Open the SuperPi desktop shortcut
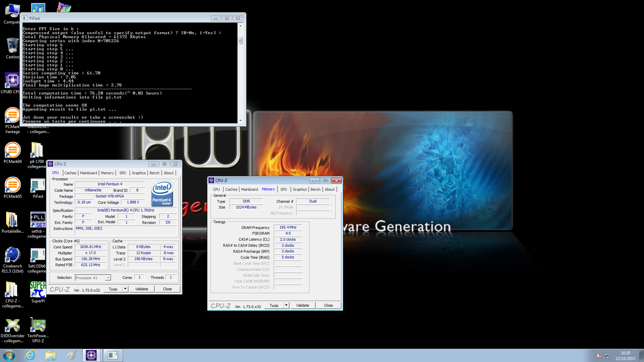644x362 pixels. pyautogui.click(x=38, y=292)
